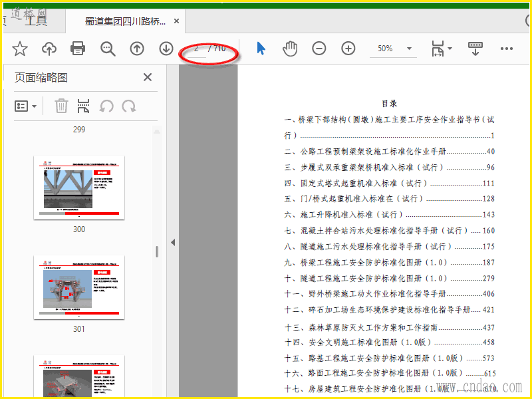This screenshot has width=532, height=399.
Task: Click the cloud upload icon
Action: pos(49,49)
